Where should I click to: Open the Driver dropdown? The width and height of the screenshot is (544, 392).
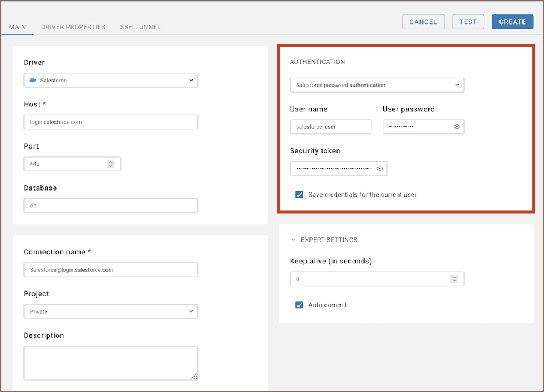[x=111, y=81]
